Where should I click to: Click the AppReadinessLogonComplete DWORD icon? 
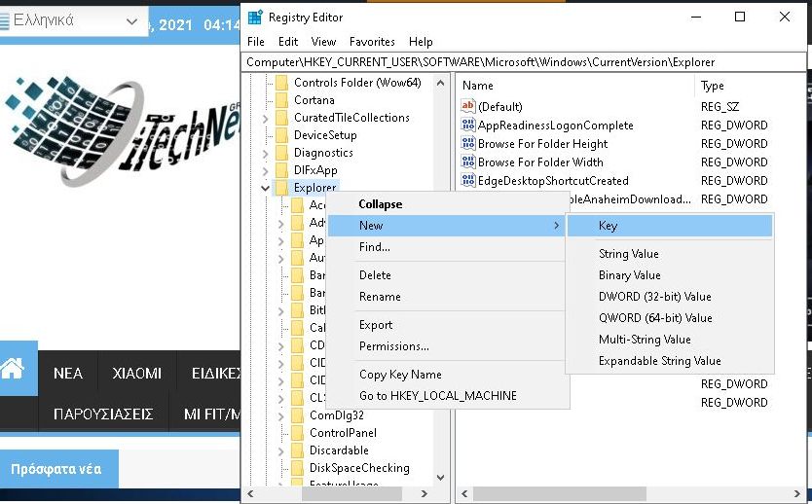(x=468, y=125)
